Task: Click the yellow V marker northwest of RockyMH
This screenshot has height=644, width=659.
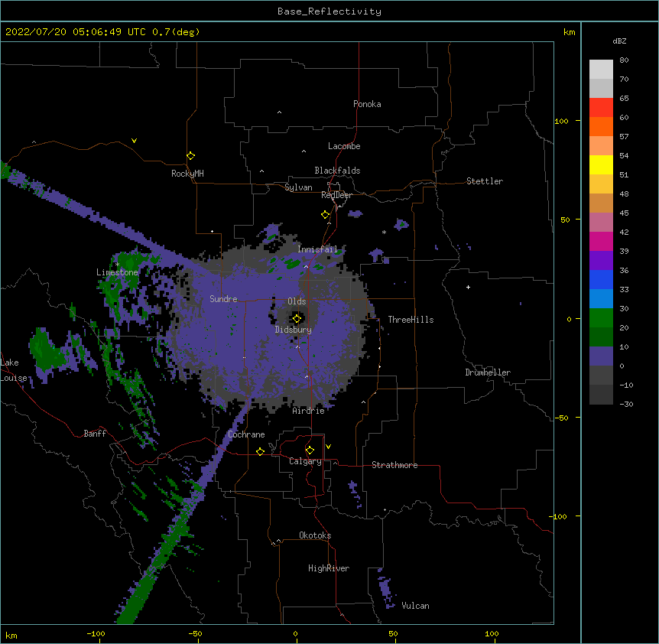Action: [x=134, y=141]
